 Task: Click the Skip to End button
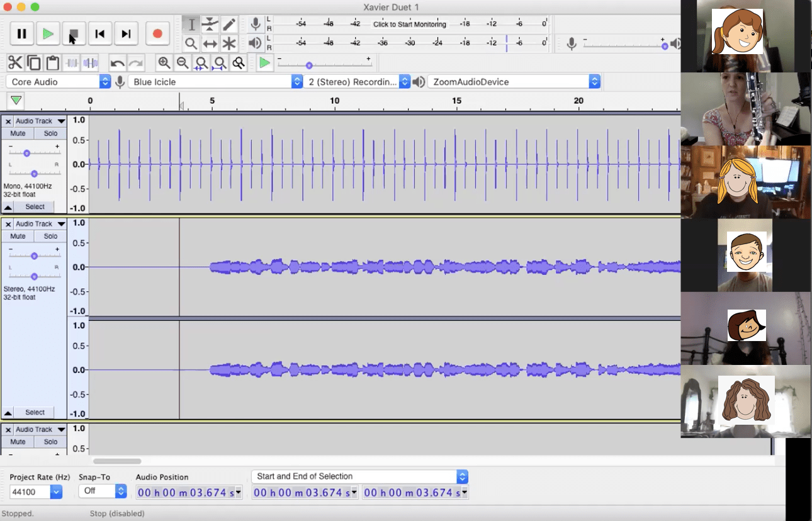126,34
